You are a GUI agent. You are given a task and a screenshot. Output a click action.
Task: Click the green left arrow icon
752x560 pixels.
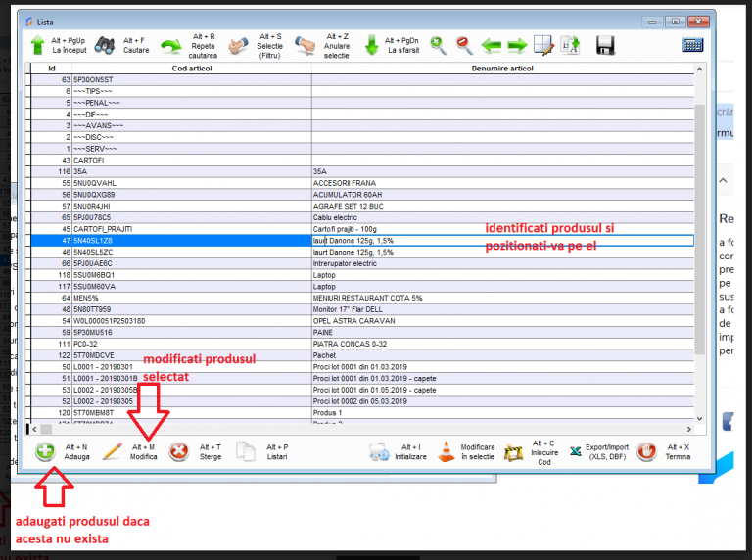492,45
